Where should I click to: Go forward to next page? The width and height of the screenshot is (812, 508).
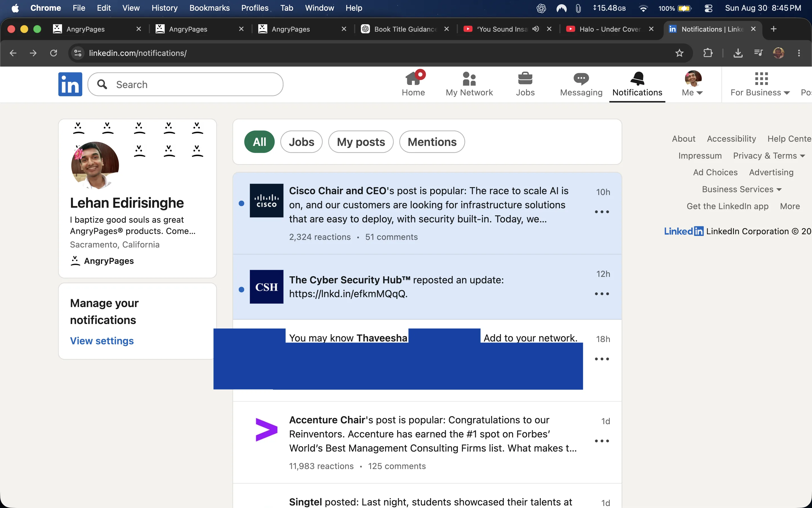(x=33, y=53)
